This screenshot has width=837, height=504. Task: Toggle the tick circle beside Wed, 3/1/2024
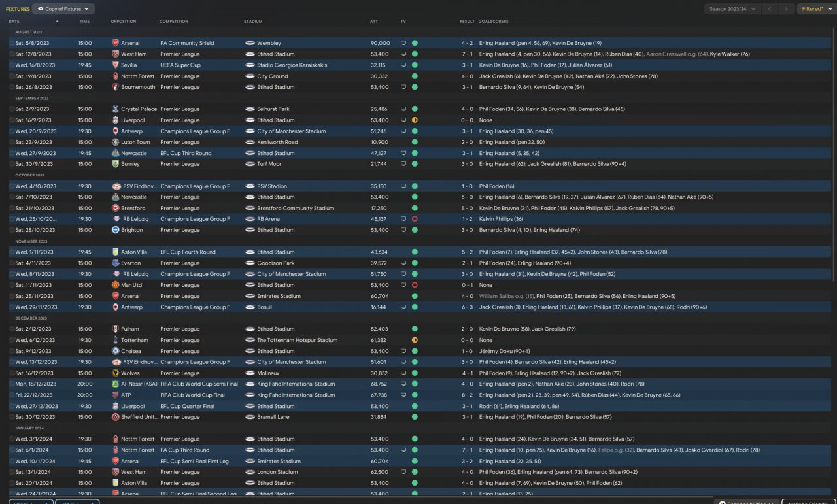[12, 439]
